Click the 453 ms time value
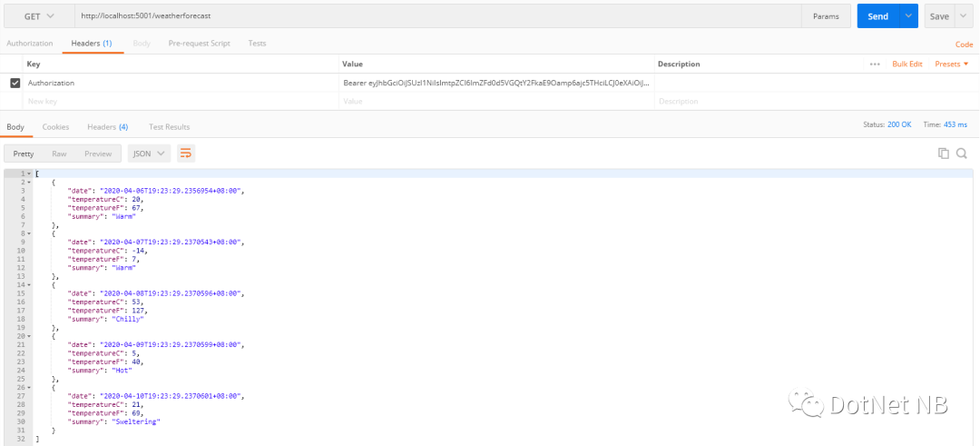This screenshot has height=446, width=980. pos(955,124)
